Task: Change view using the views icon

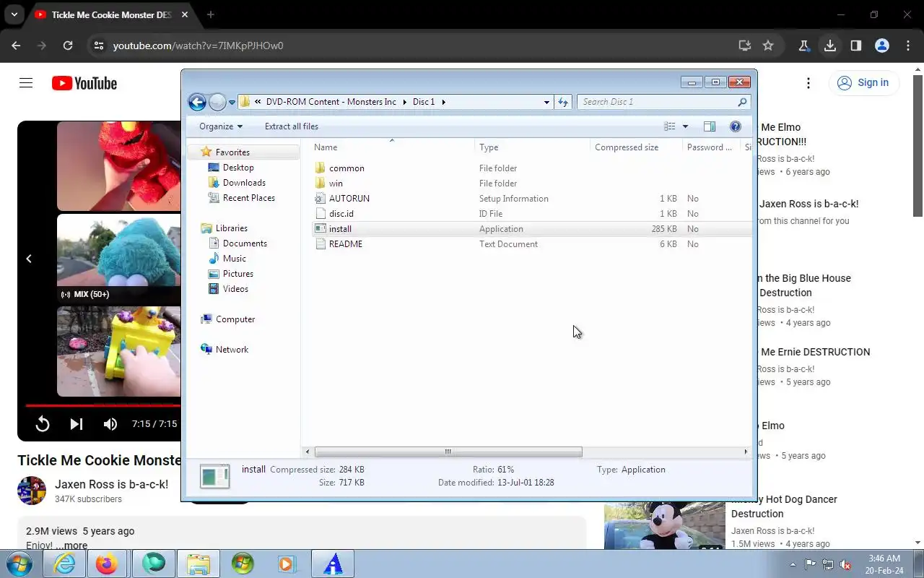Action: click(670, 126)
